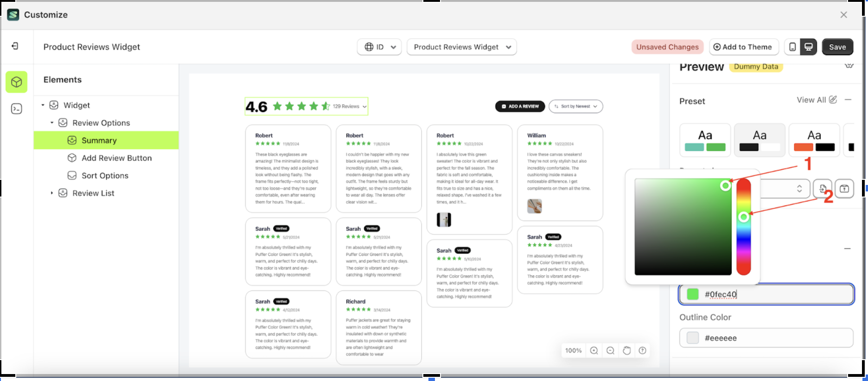Collapse the Review Options tree node
The width and height of the screenshot is (868, 381).
pos(52,123)
